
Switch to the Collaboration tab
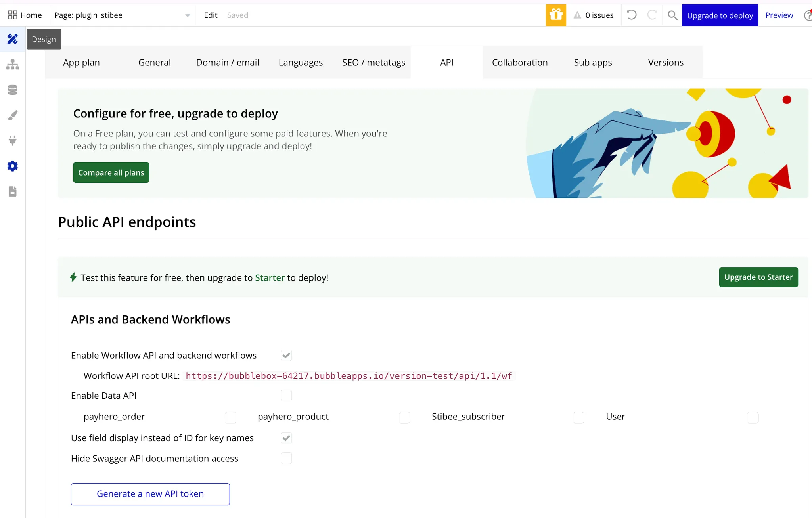point(520,62)
